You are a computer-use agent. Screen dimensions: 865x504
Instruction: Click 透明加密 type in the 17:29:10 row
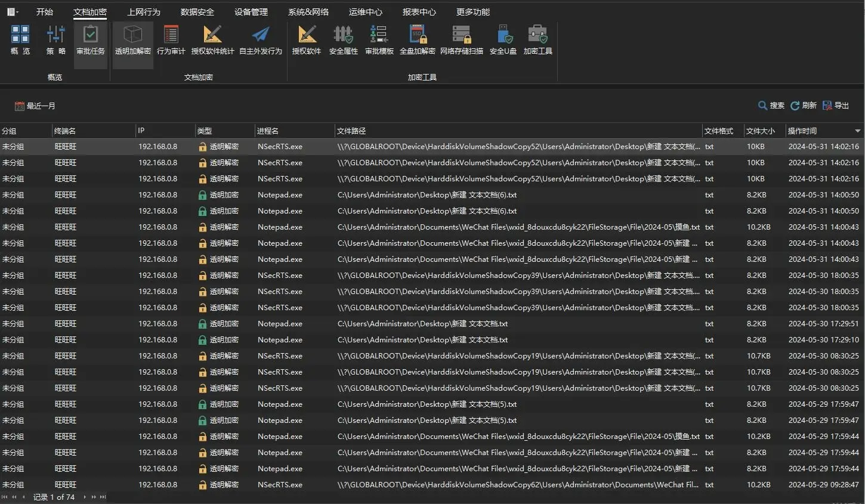(x=224, y=340)
